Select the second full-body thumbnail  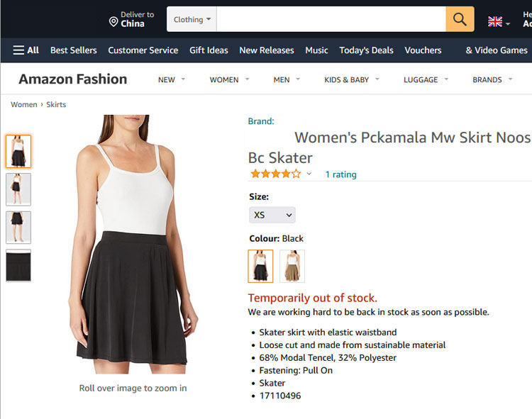pos(18,189)
